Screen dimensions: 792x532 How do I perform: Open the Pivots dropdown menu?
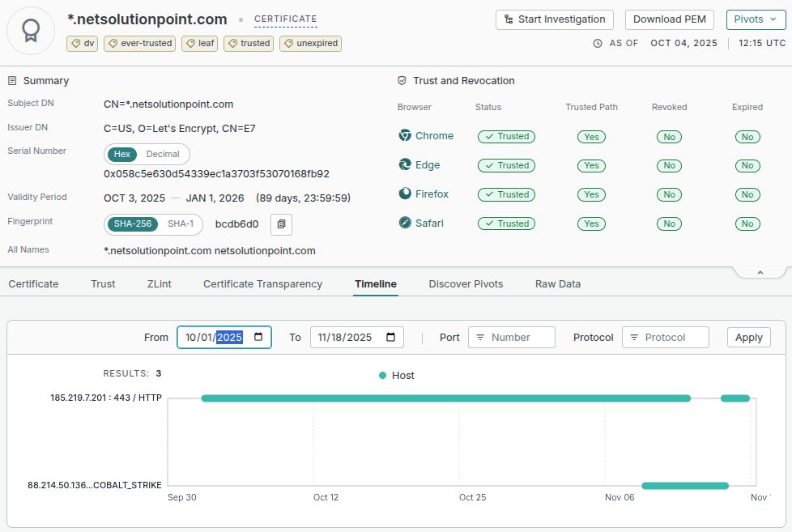pyautogui.click(x=756, y=19)
